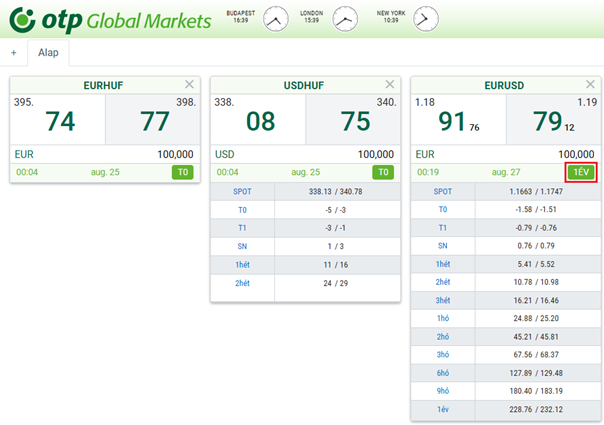Close the EURHUF panel
The image size is (604, 425).
tap(189, 84)
